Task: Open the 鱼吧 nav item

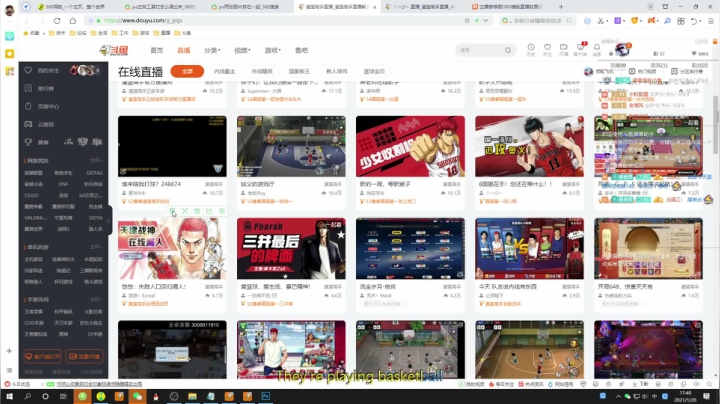Action: (x=302, y=50)
